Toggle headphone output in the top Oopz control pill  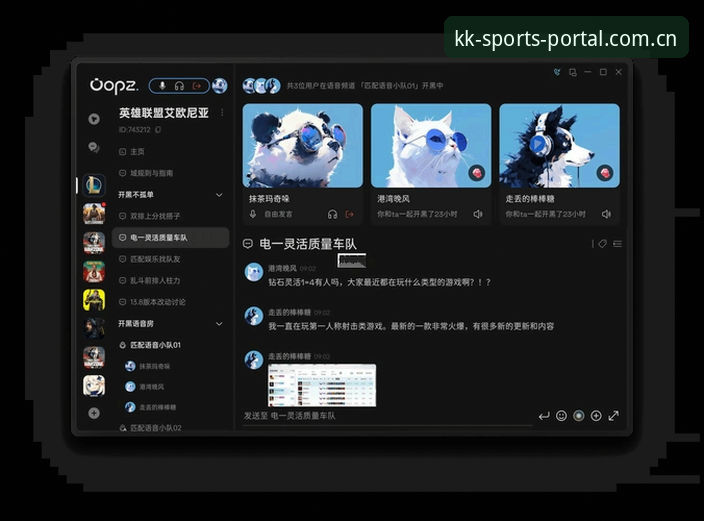point(179,86)
